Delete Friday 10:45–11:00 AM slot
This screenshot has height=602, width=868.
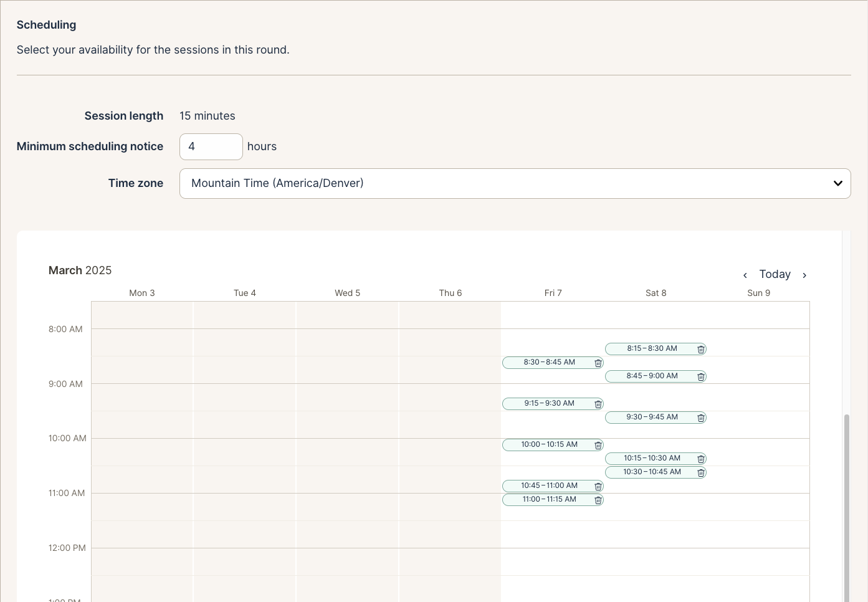pos(598,487)
